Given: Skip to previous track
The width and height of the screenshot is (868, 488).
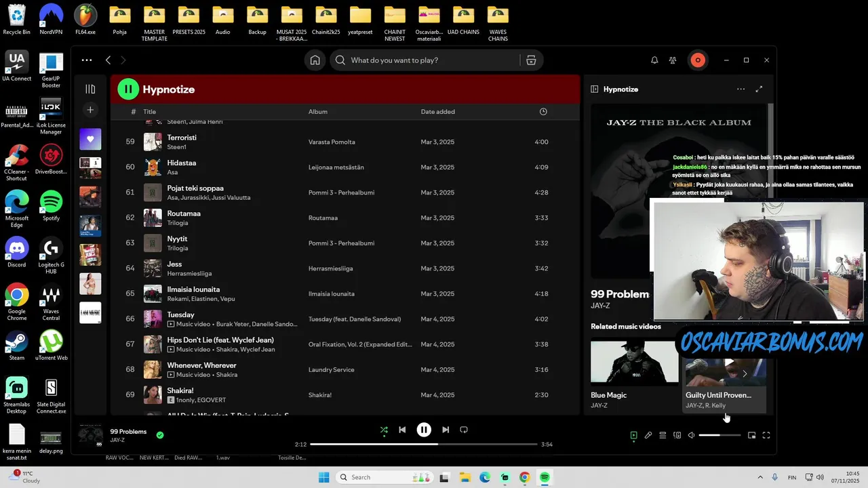Looking at the screenshot, I should [402, 430].
